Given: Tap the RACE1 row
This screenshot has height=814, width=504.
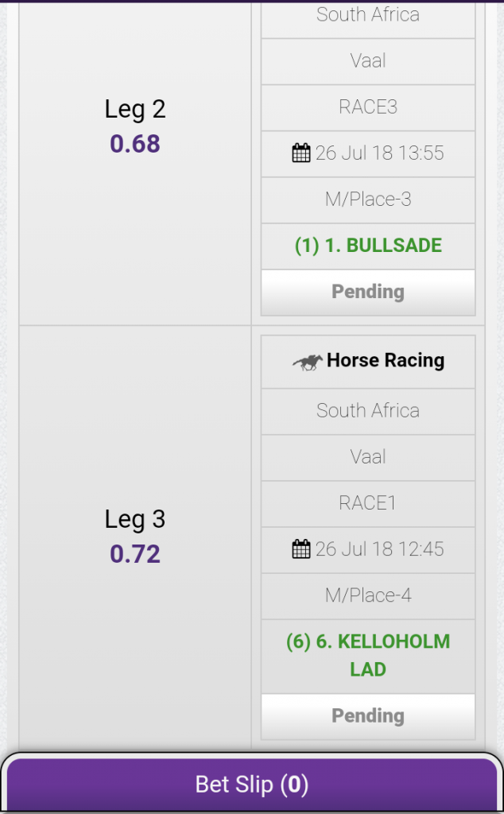Looking at the screenshot, I should [368, 503].
